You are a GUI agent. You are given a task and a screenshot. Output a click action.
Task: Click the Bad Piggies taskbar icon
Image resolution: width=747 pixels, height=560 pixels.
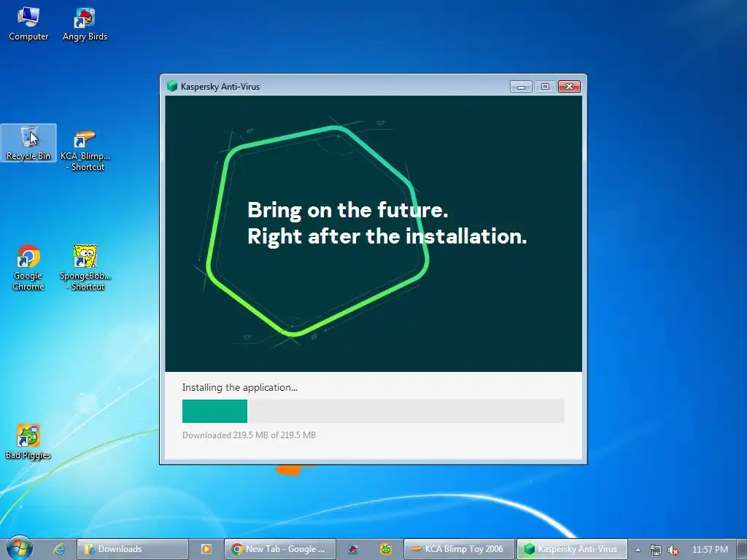point(386,549)
